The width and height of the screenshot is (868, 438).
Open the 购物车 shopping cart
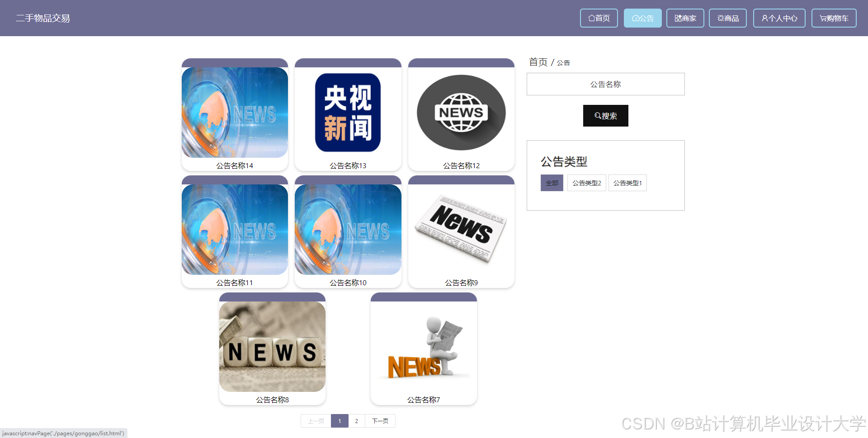834,18
